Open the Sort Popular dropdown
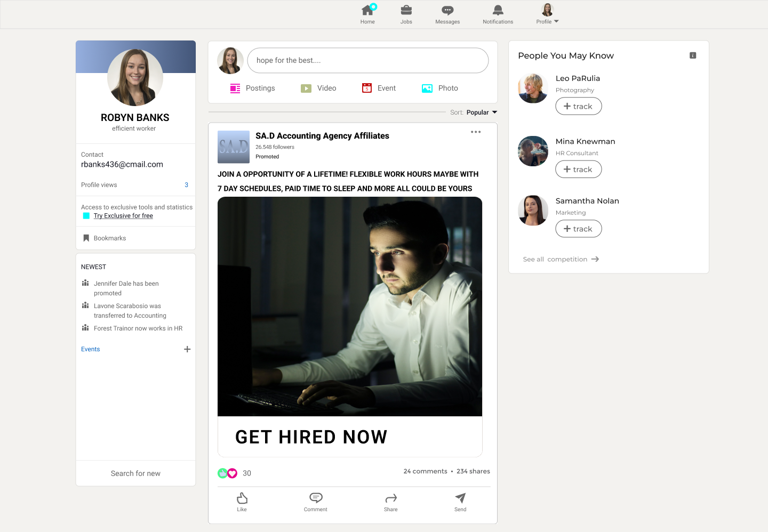Viewport: 768px width, 532px height. click(482, 112)
